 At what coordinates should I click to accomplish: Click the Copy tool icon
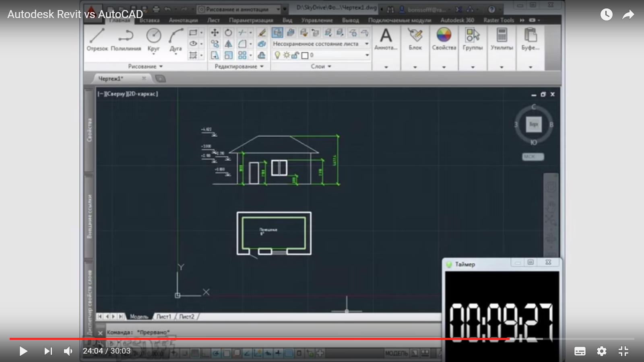[x=215, y=44]
